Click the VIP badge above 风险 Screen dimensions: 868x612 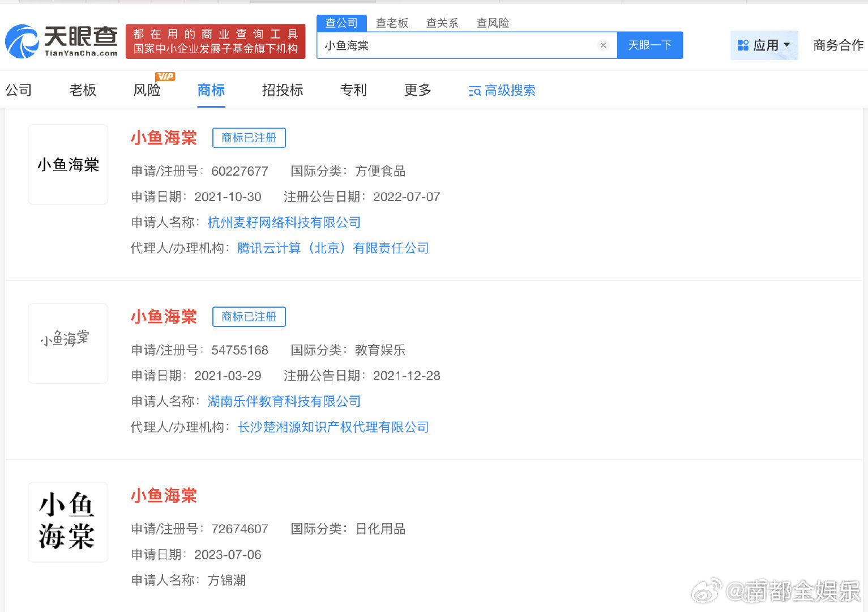pos(165,76)
